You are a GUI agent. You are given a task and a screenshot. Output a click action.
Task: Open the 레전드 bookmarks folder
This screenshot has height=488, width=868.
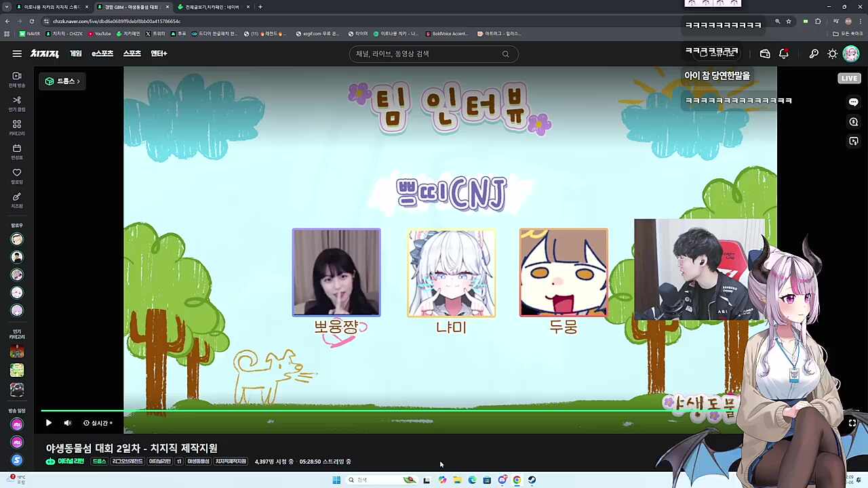click(x=267, y=33)
